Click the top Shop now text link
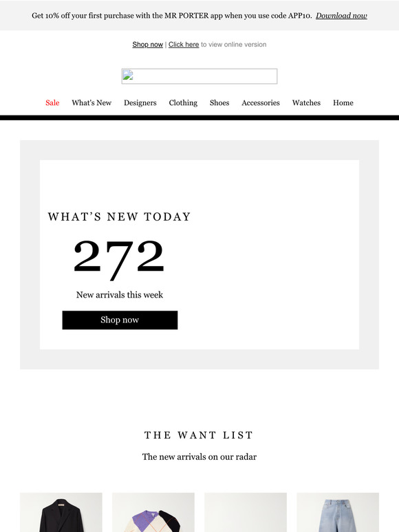The image size is (399, 532). [148, 45]
